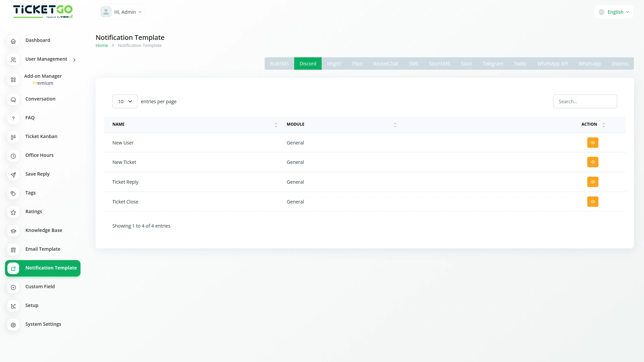Open Email Template in sidebar

point(43,249)
